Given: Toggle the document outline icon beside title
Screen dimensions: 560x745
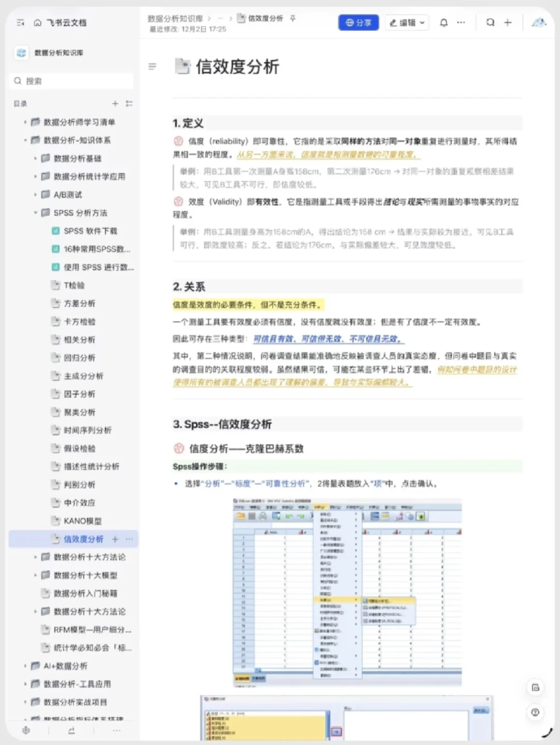Looking at the screenshot, I should click(x=152, y=66).
